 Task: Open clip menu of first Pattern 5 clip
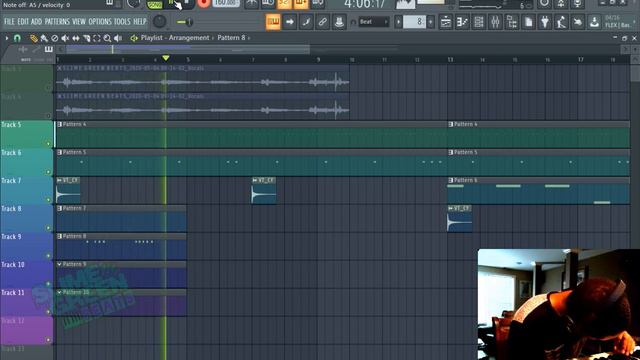[x=60, y=152]
